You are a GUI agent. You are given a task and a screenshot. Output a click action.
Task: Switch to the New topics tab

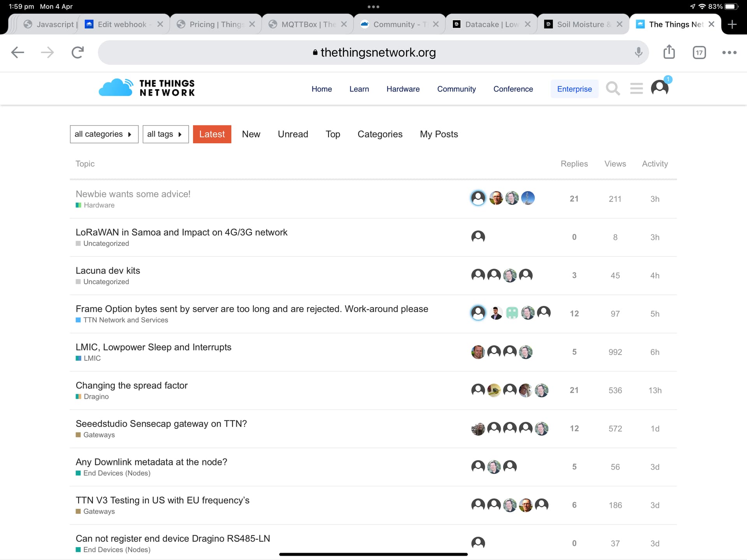pos(251,134)
